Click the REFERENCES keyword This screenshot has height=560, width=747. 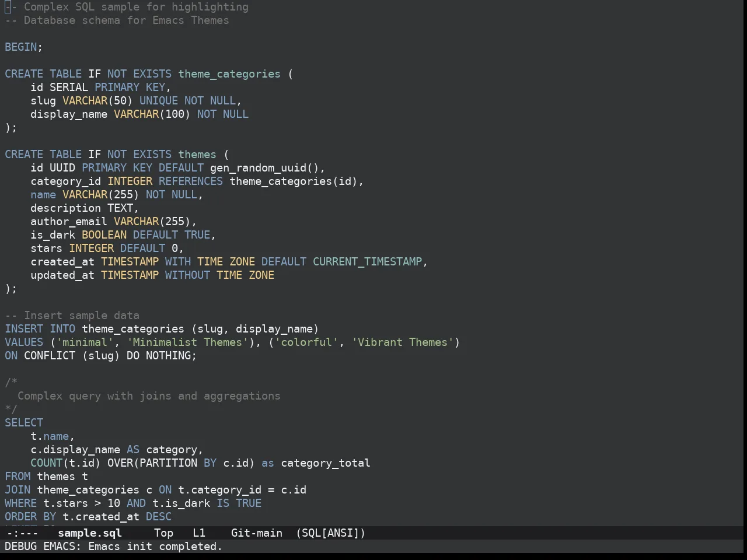pyautogui.click(x=191, y=181)
